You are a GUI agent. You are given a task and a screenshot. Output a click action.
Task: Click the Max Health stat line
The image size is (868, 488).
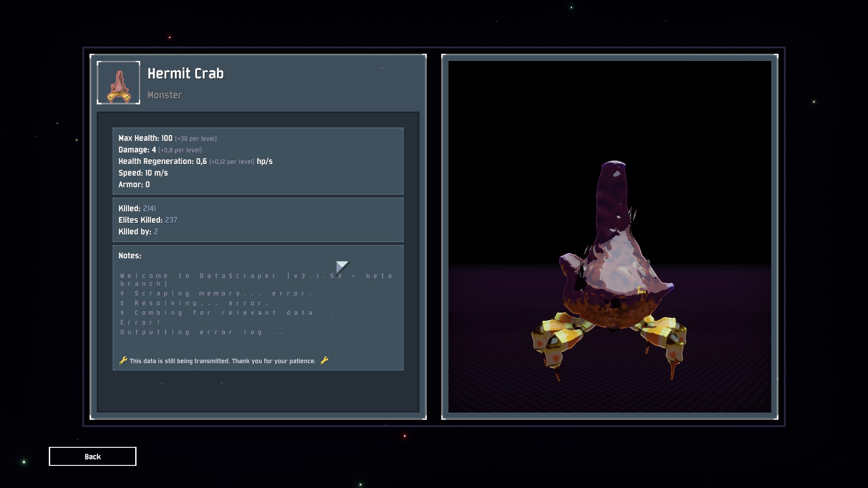tap(167, 138)
